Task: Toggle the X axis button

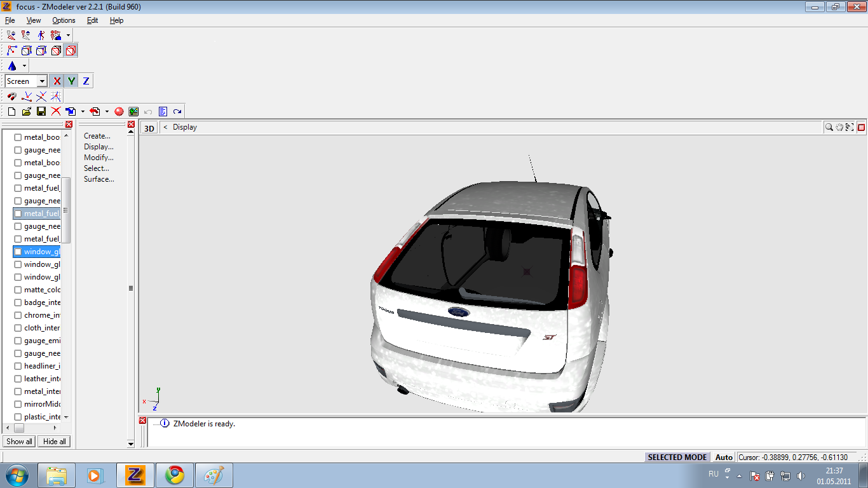Action: coord(57,81)
